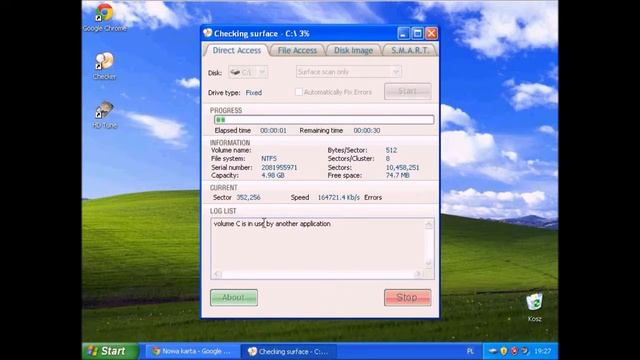
Task: Click the disabled Start scan button
Action: coord(407,91)
